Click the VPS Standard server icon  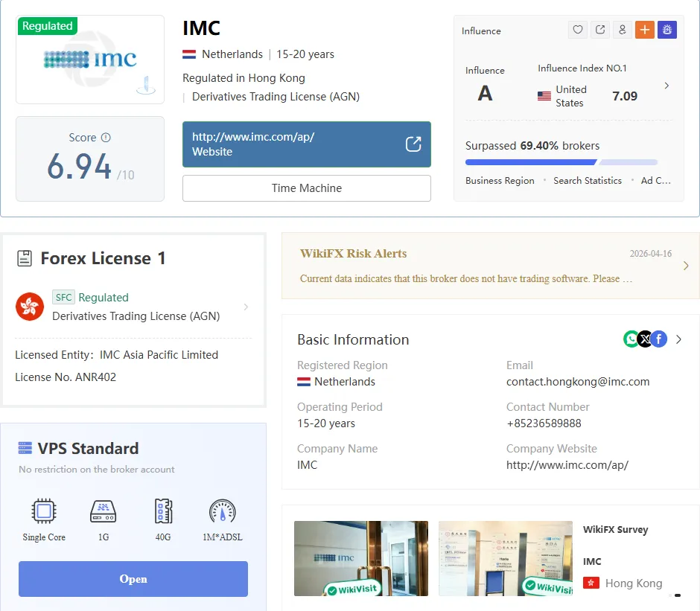click(x=25, y=448)
